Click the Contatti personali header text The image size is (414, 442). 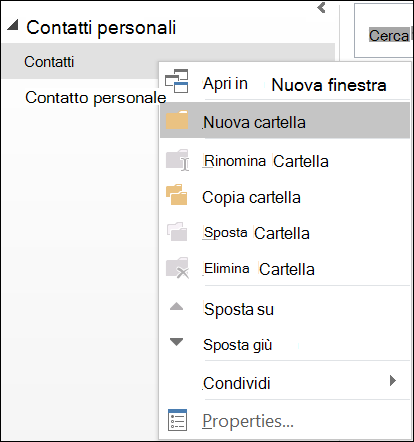pos(101,27)
